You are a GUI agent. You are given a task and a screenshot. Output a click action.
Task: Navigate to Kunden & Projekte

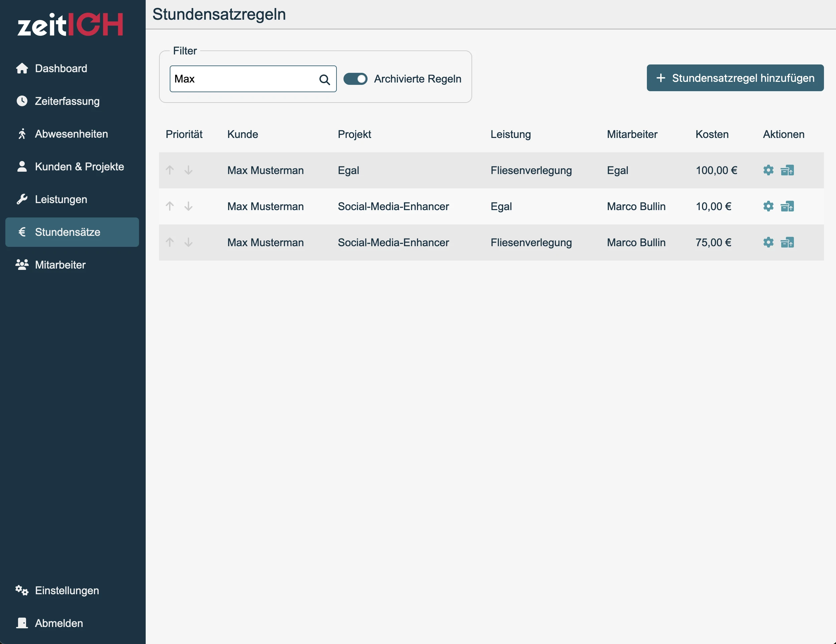(x=72, y=166)
